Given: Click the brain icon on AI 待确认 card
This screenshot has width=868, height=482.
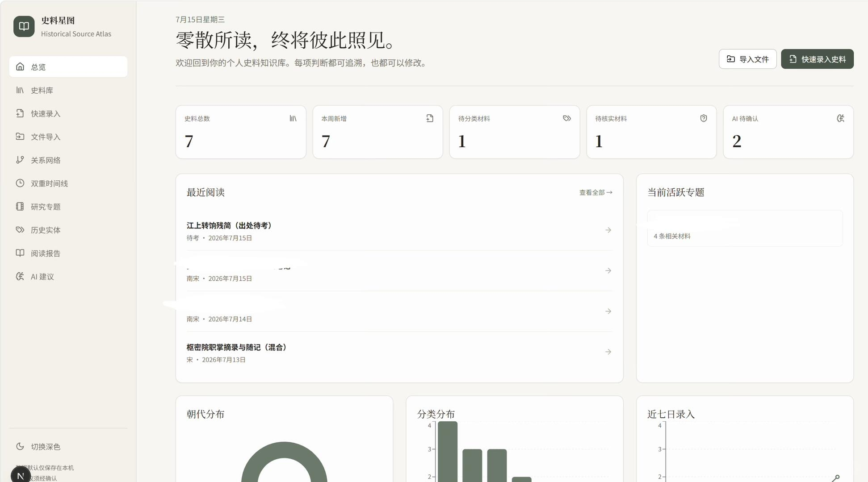Looking at the screenshot, I should [840, 118].
